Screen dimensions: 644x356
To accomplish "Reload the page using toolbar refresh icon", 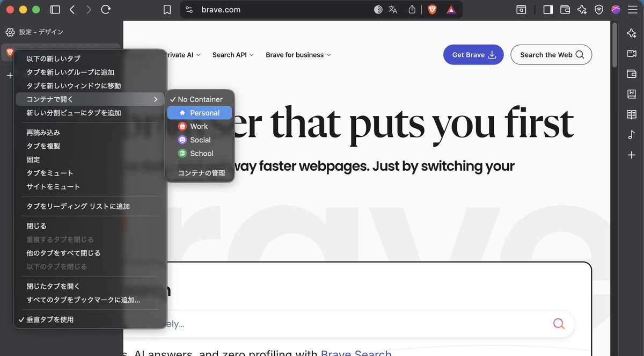I will tap(106, 10).
